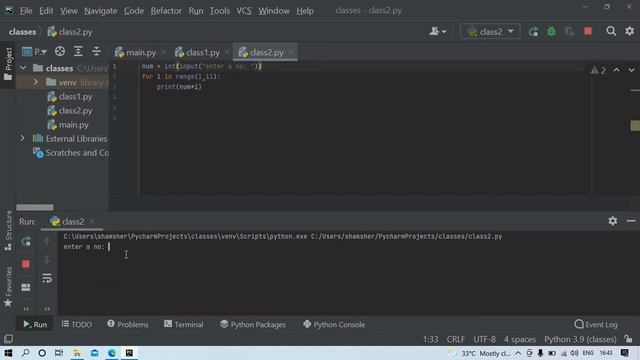Click the 4 spaces indent selector

click(520, 339)
